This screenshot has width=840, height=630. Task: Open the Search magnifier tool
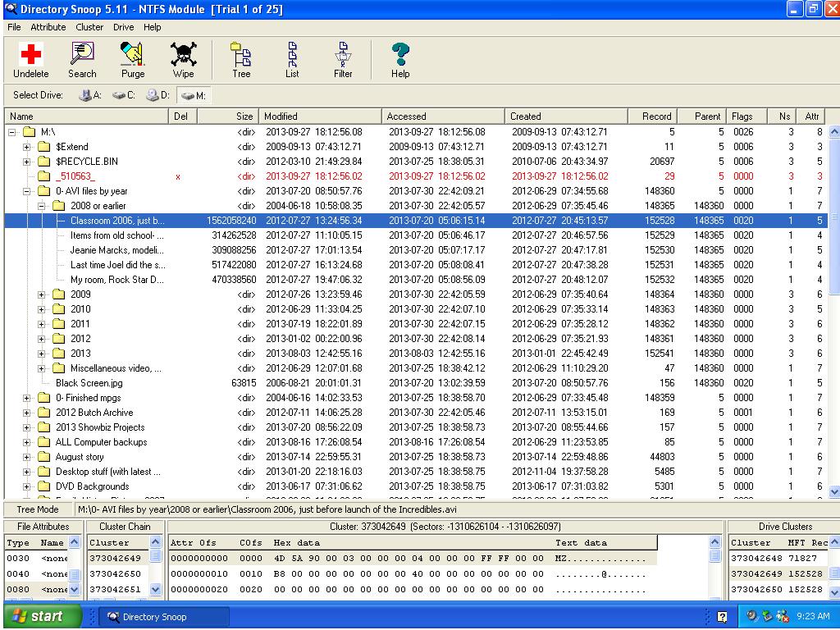82,54
